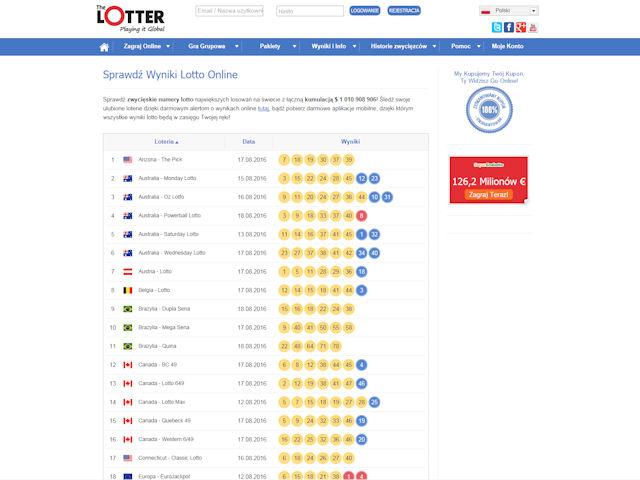Open the Gra Grupowa menu item

(211, 47)
